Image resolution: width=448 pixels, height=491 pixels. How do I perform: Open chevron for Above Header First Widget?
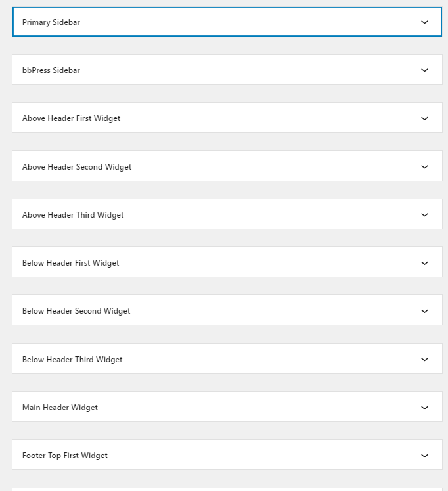(424, 118)
